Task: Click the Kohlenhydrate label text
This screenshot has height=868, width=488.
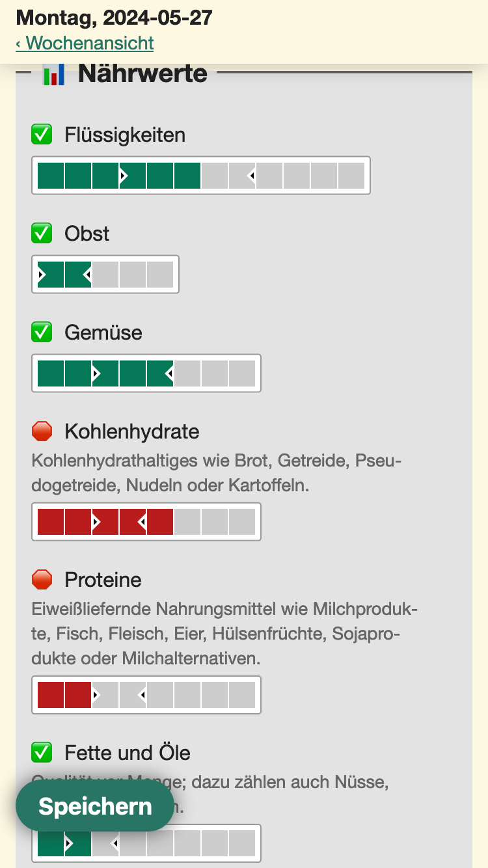Action: click(x=131, y=431)
